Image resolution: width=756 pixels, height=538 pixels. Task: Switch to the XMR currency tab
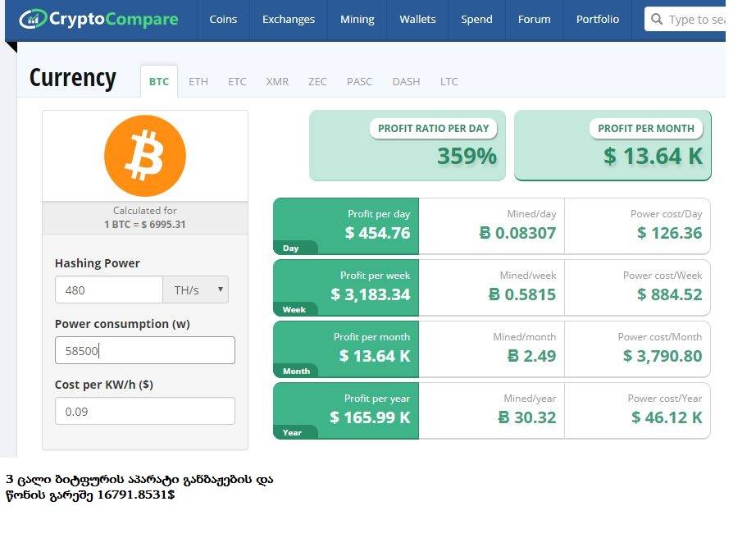coord(277,81)
